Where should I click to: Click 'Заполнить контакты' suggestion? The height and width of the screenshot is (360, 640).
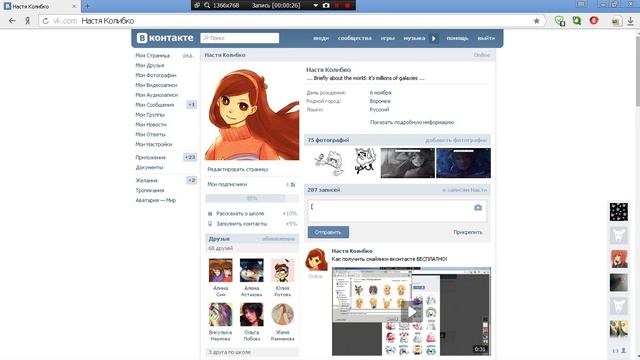242,224
